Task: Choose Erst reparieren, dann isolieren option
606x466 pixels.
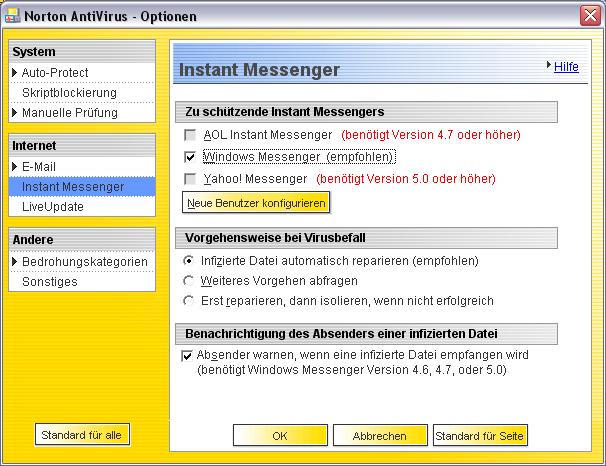Action: pyautogui.click(x=188, y=301)
